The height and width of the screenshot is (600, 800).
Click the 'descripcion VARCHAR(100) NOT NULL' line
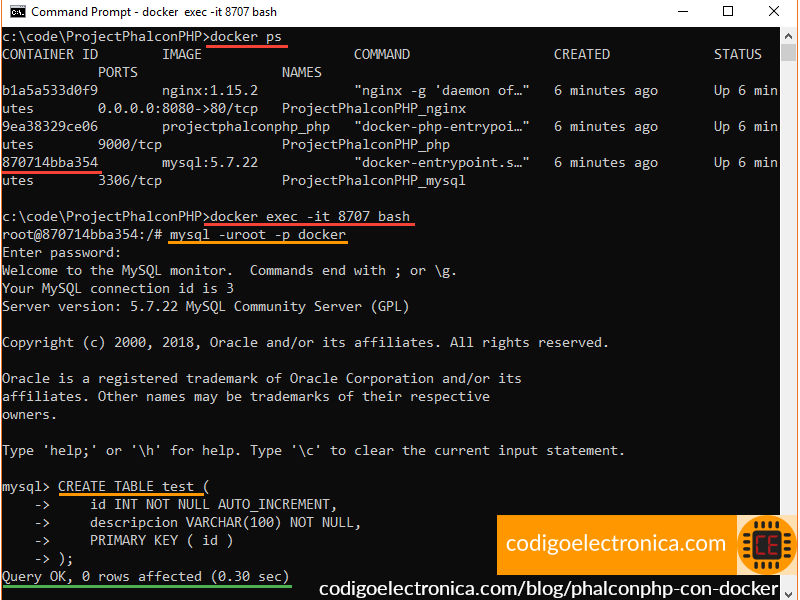pyautogui.click(x=225, y=522)
